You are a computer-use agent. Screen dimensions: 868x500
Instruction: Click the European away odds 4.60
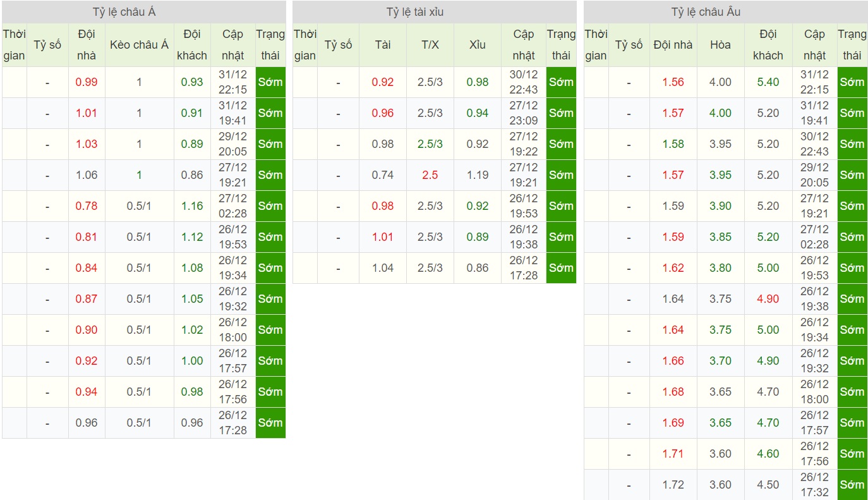pyautogui.click(x=768, y=454)
